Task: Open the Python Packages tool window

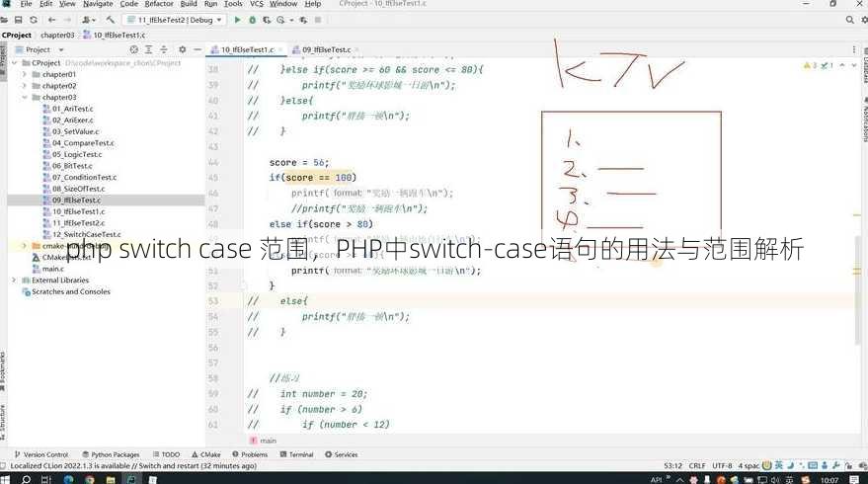Action: [x=111, y=454]
